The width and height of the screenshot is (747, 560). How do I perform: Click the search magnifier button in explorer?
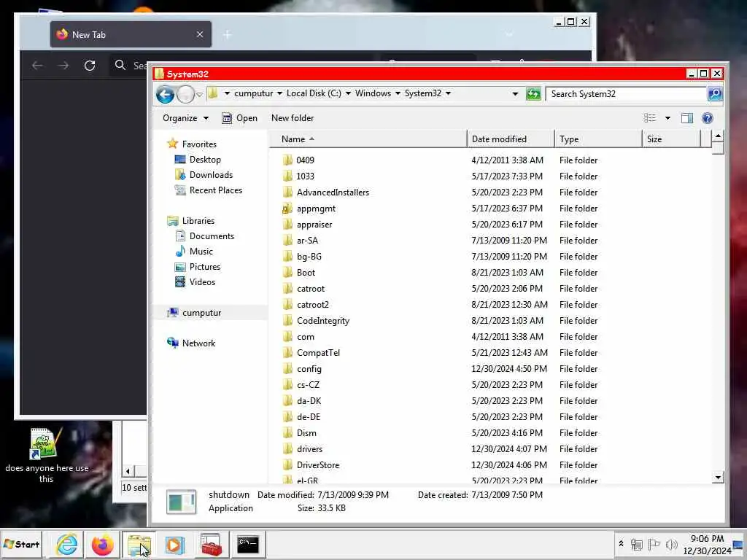point(715,94)
